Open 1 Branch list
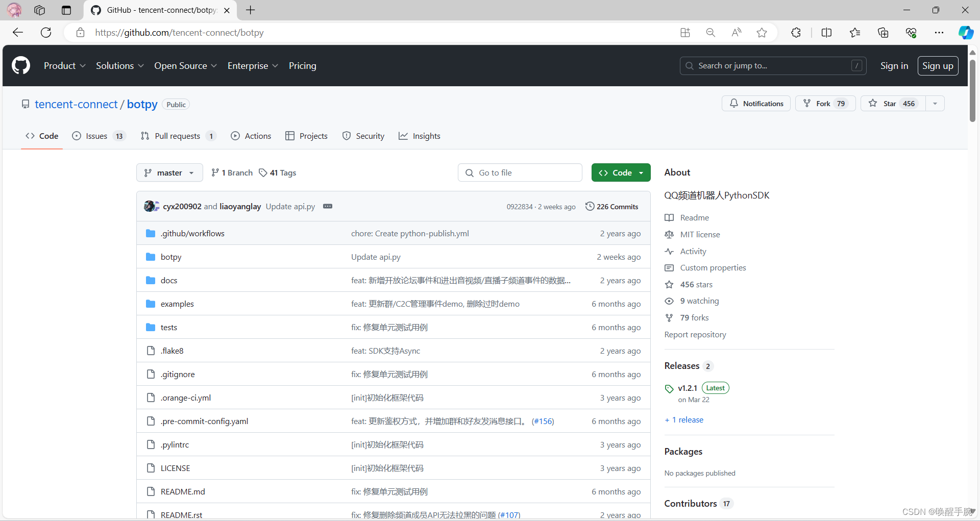The image size is (980, 521). click(x=232, y=172)
